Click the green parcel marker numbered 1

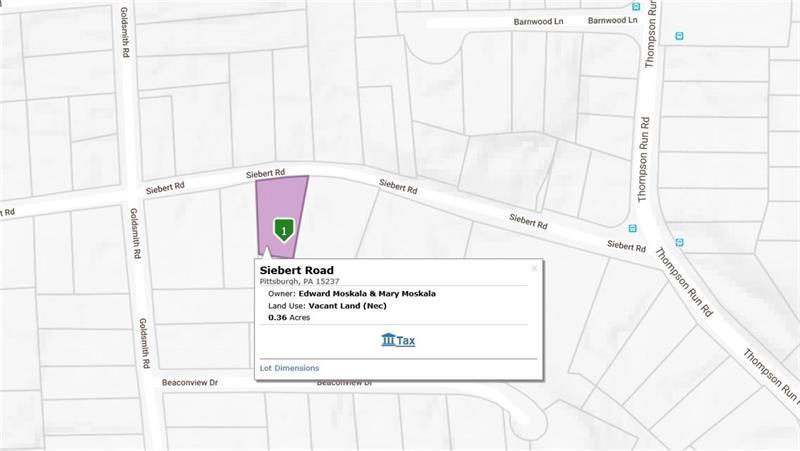pos(284,230)
